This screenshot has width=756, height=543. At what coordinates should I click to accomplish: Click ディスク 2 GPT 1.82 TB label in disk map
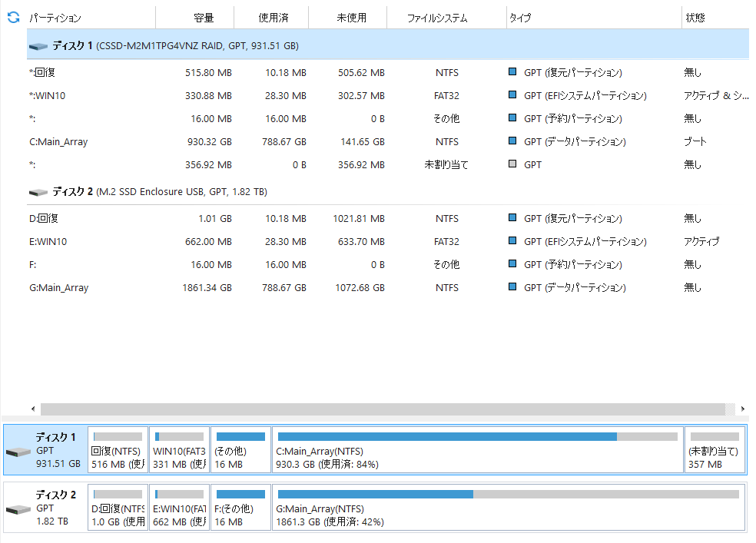pyautogui.click(x=55, y=508)
